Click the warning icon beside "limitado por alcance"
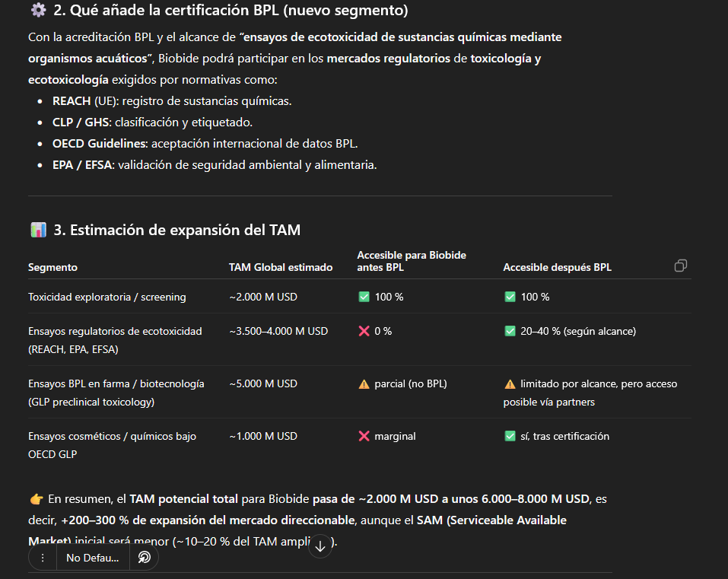 click(510, 383)
